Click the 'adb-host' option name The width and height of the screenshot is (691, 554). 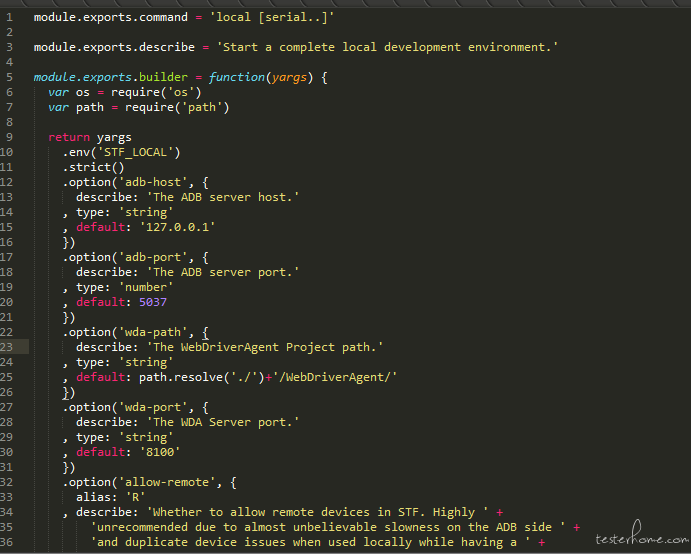pos(153,182)
